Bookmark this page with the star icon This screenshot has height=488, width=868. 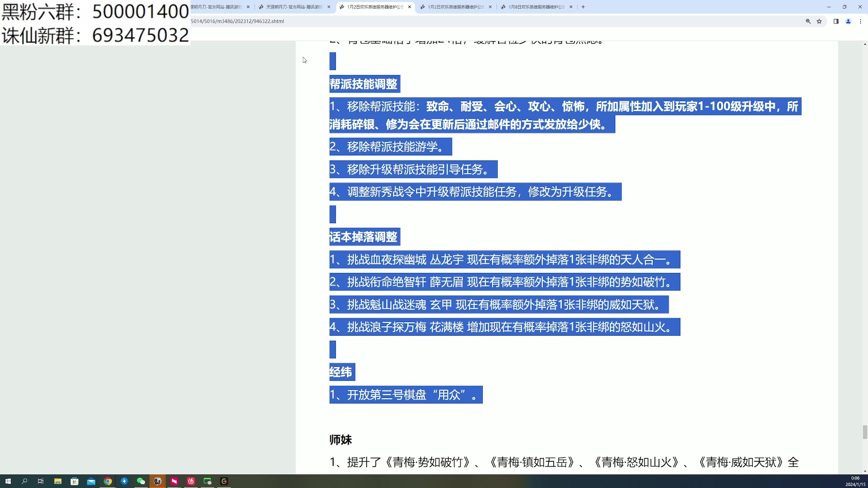pos(819,21)
